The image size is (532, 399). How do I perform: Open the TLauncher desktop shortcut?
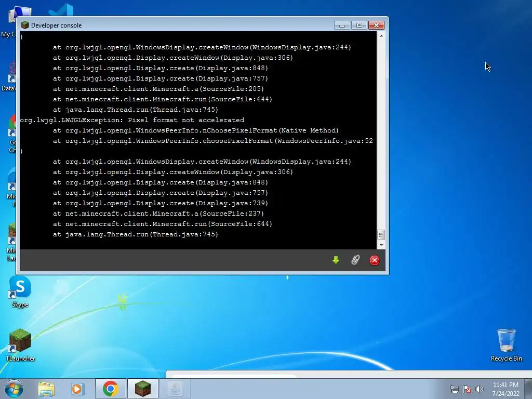20,345
